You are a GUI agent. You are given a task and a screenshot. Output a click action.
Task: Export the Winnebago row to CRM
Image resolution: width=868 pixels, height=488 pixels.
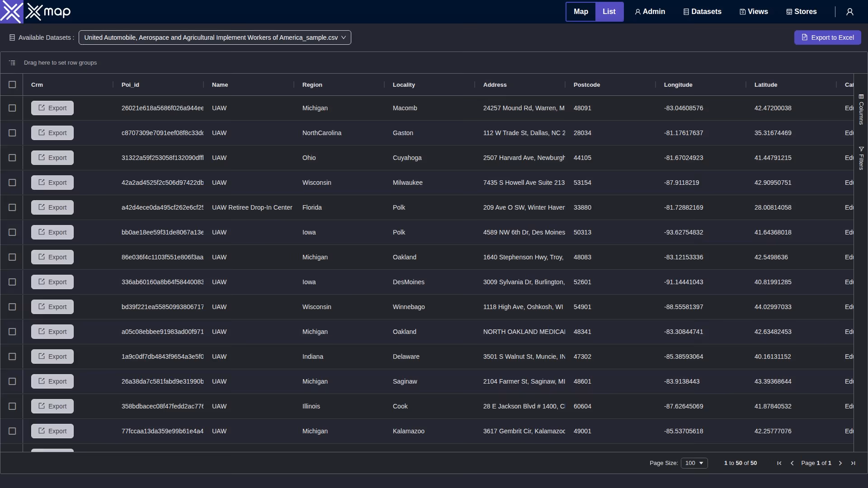coord(52,307)
